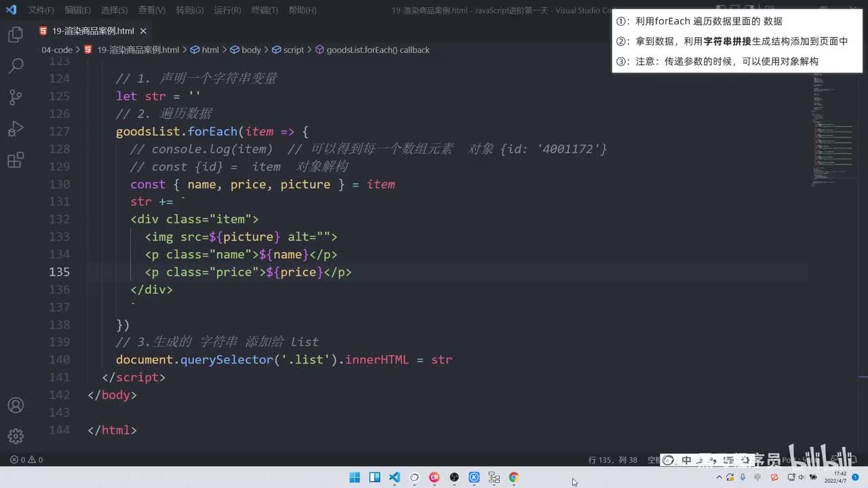The height and width of the screenshot is (488, 868).
Task: Open the 编辑(E) menu
Action: point(77,10)
